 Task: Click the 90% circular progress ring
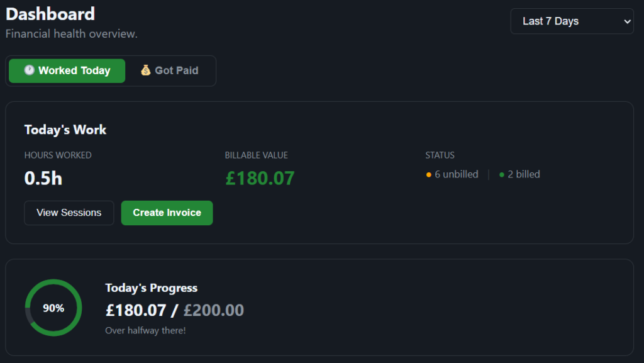click(53, 308)
